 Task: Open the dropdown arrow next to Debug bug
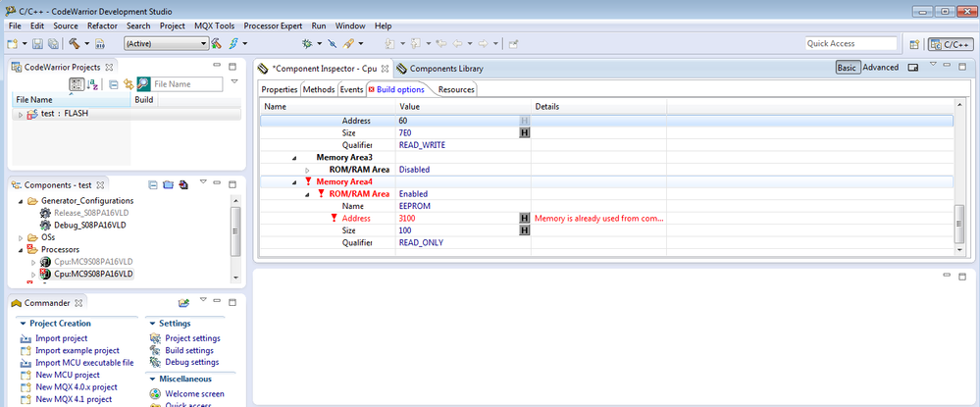[319, 44]
